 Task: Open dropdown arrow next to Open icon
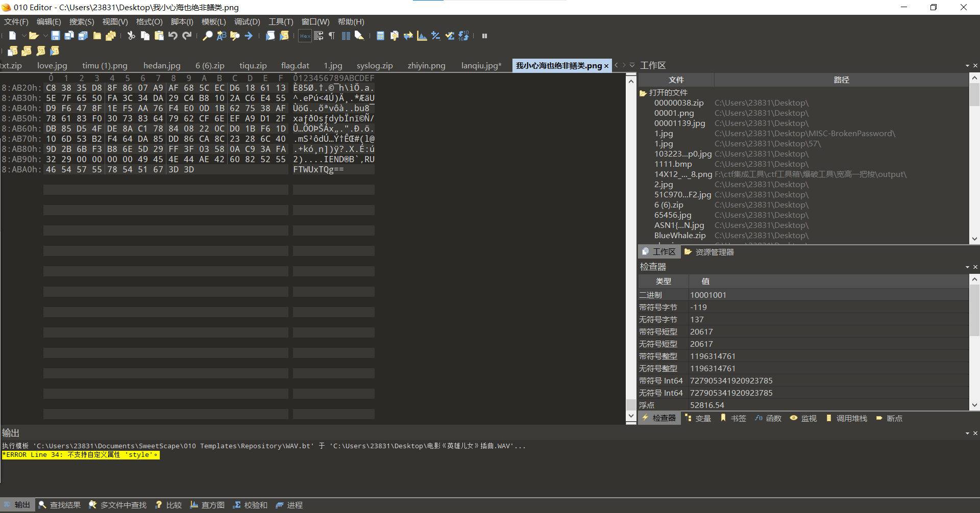[x=45, y=36]
